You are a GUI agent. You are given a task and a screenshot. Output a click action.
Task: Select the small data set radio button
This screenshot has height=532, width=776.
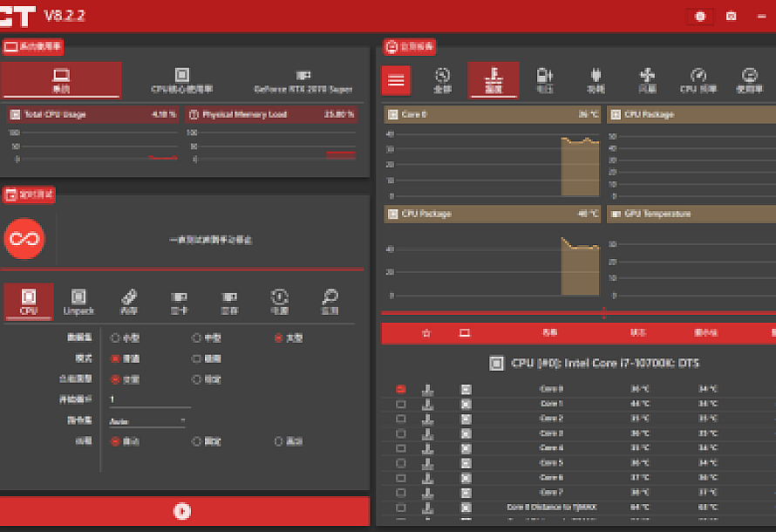[x=115, y=338]
